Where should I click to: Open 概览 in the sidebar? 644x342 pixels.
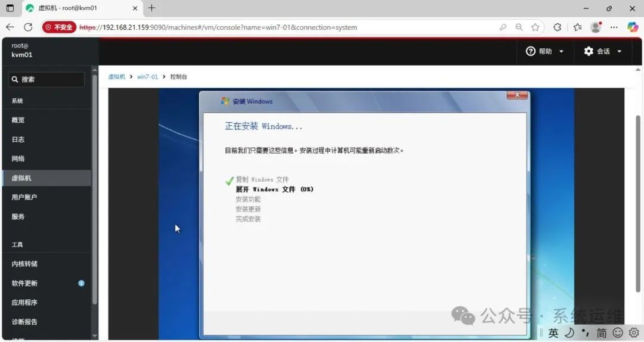[47, 120]
